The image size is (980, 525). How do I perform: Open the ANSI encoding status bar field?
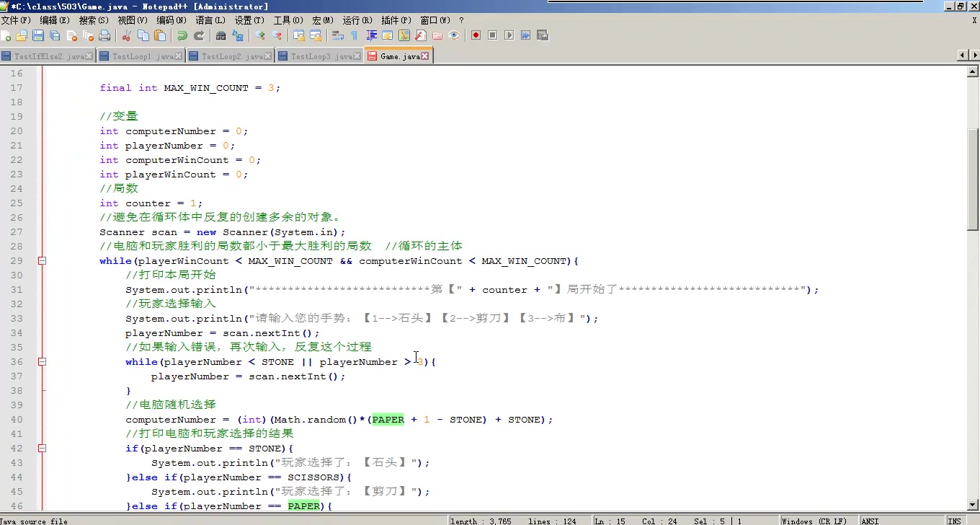pyautogui.click(x=901, y=521)
